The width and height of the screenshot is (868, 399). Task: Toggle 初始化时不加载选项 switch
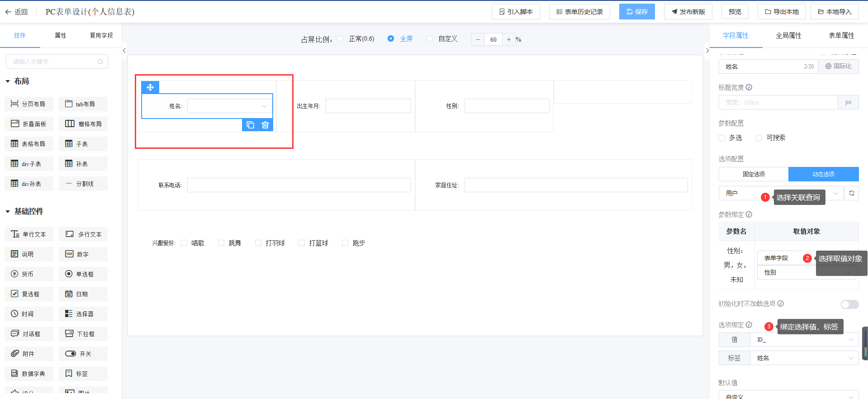click(x=849, y=304)
